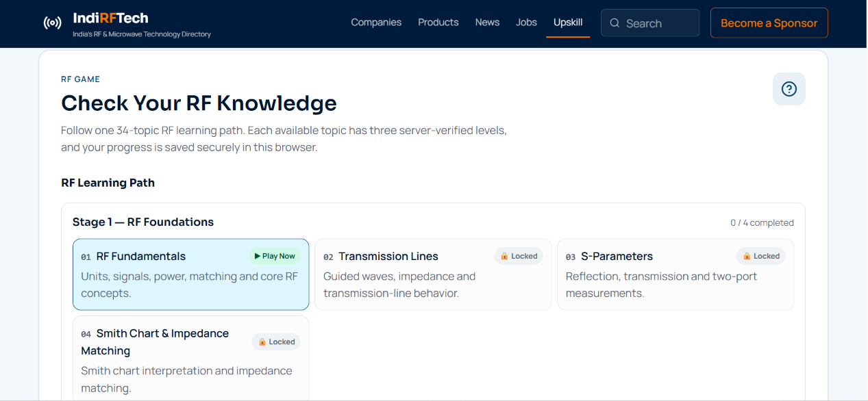Open the Products nav item

click(x=438, y=23)
